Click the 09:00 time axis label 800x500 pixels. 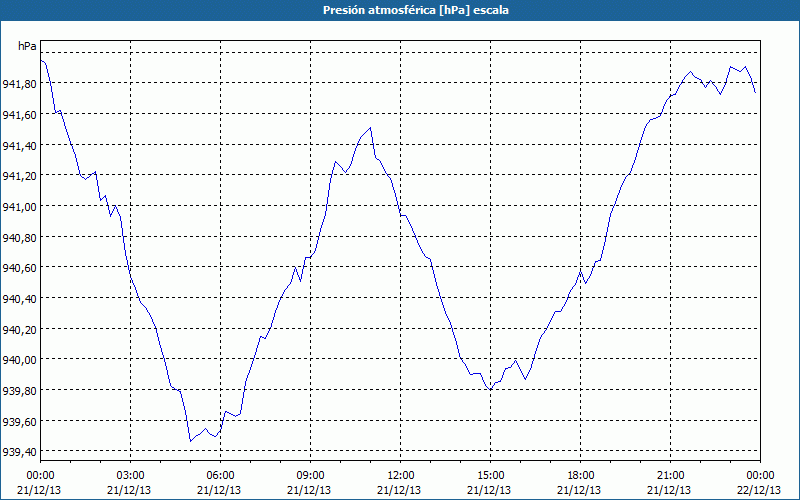coord(310,476)
